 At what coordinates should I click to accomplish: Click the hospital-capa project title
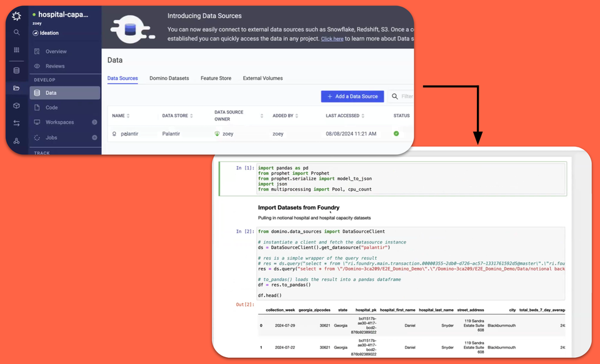63,14
